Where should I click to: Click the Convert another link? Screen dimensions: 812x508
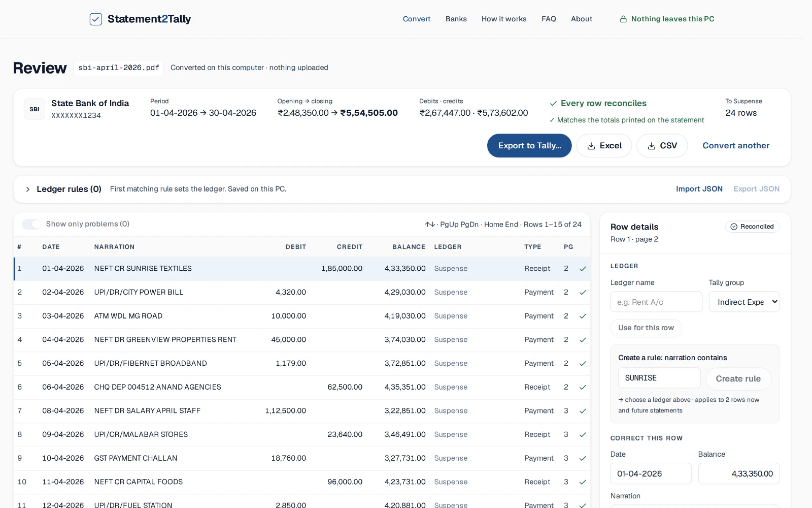[736, 146]
